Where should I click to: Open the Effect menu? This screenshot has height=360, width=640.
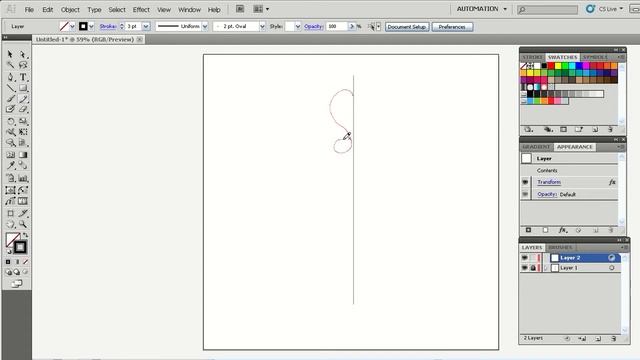141,9
